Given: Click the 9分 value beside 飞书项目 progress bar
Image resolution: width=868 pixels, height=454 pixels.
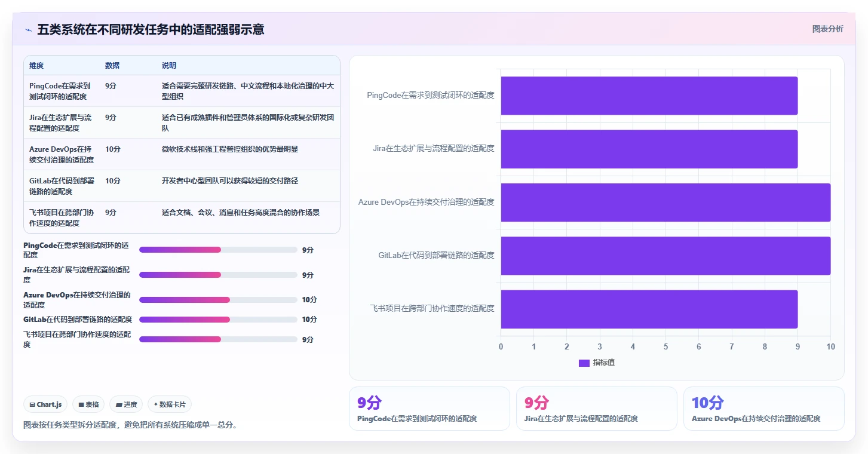Looking at the screenshot, I should point(308,339).
